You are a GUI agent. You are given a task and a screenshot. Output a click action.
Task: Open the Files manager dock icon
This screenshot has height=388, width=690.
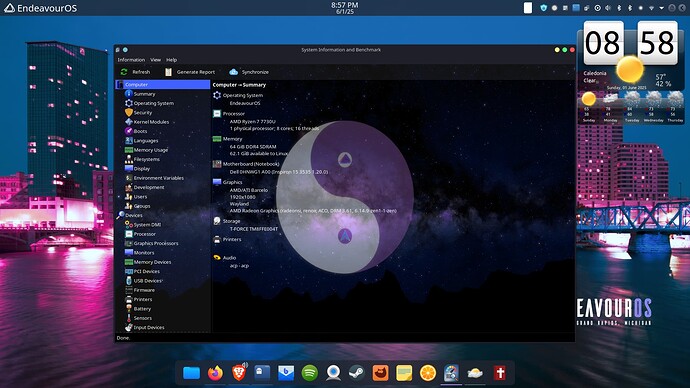[191, 373]
